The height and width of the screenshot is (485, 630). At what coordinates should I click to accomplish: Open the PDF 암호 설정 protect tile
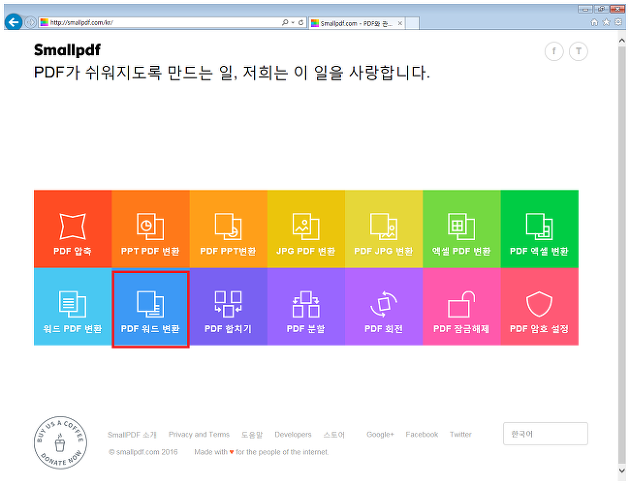pos(540,307)
